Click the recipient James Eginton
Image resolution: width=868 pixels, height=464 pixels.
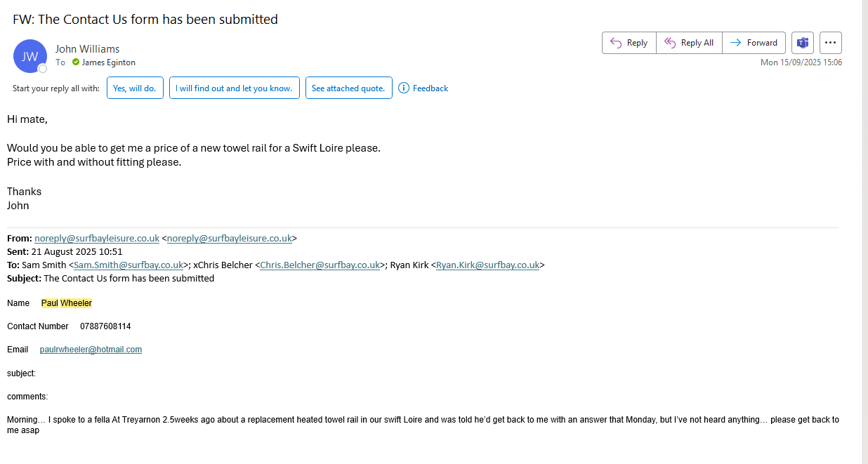click(x=109, y=62)
